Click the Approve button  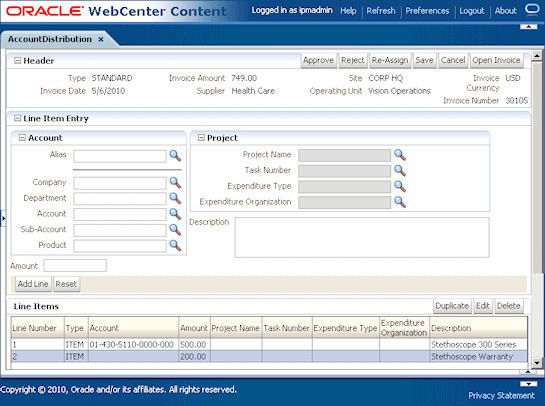point(318,60)
